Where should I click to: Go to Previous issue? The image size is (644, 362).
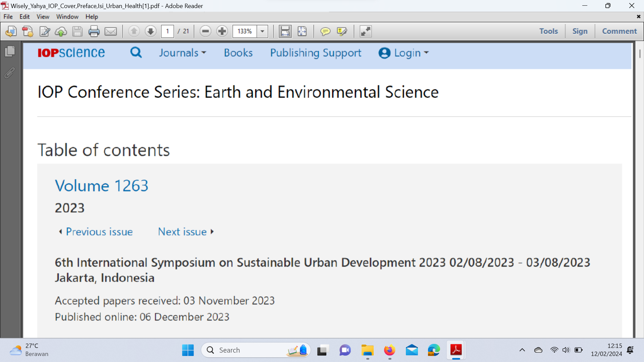tap(96, 232)
